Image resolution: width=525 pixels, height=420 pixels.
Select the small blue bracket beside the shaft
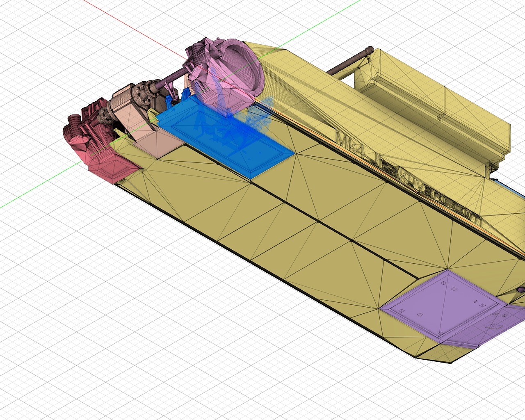click(168, 102)
